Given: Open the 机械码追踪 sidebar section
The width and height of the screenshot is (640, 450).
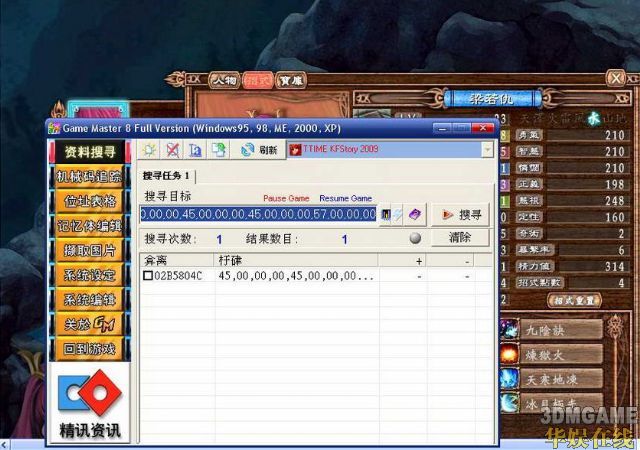Looking at the screenshot, I should click(90, 177).
